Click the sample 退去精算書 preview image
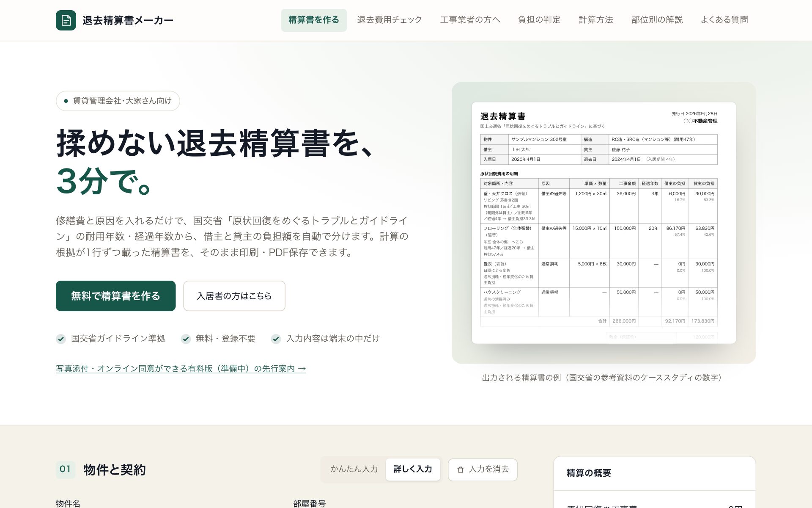 (604, 223)
